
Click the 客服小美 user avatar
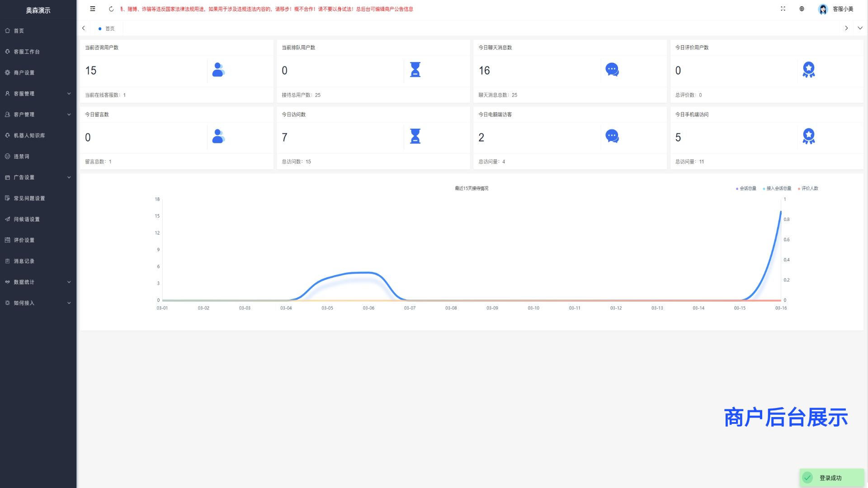[x=823, y=9]
